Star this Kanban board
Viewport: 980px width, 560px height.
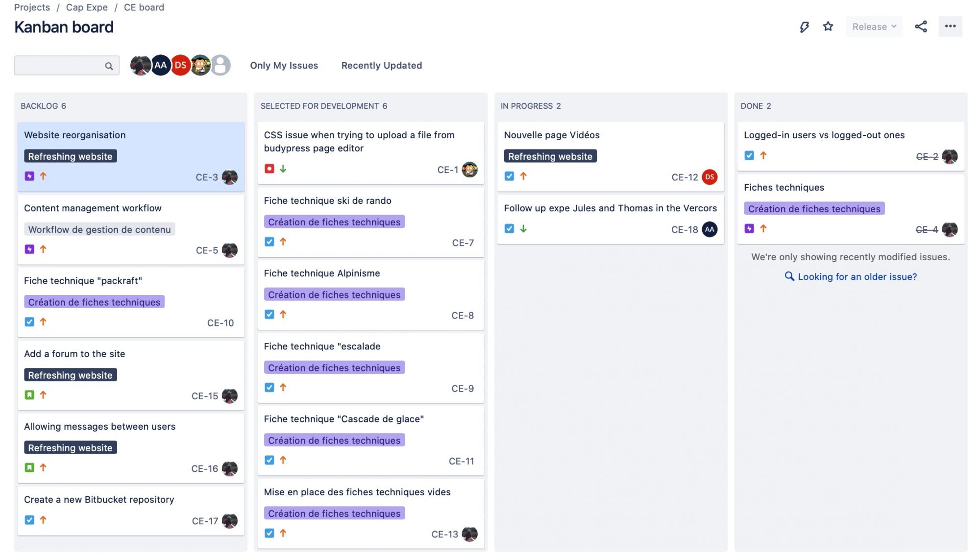click(x=828, y=26)
